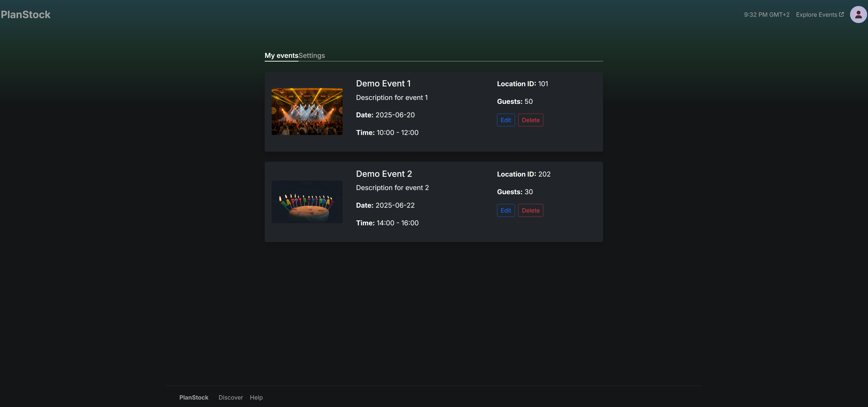Switch to the Settings tab
868x407 pixels.
(x=312, y=55)
